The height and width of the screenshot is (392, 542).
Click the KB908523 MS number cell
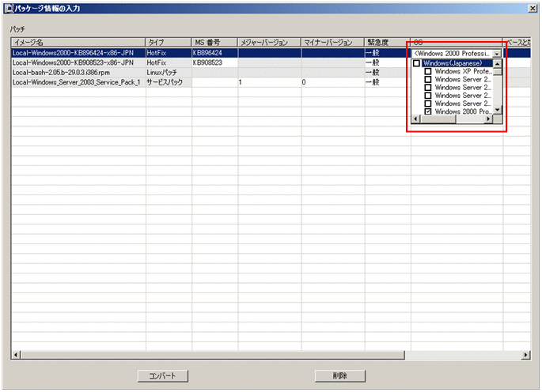pos(214,62)
